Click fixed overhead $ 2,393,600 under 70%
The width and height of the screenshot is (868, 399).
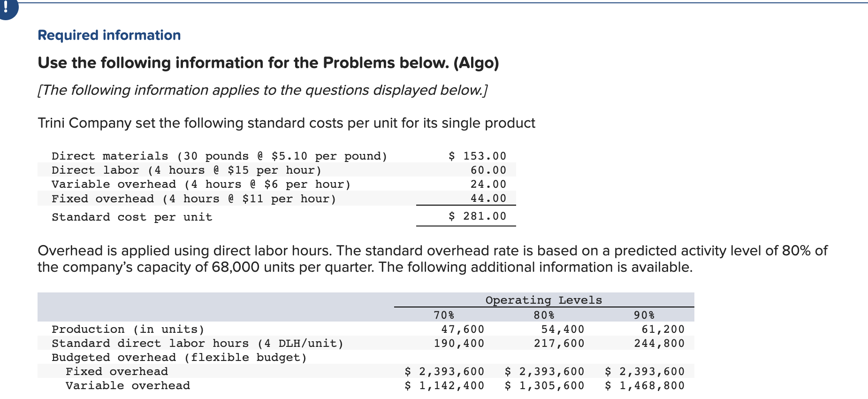click(x=444, y=371)
